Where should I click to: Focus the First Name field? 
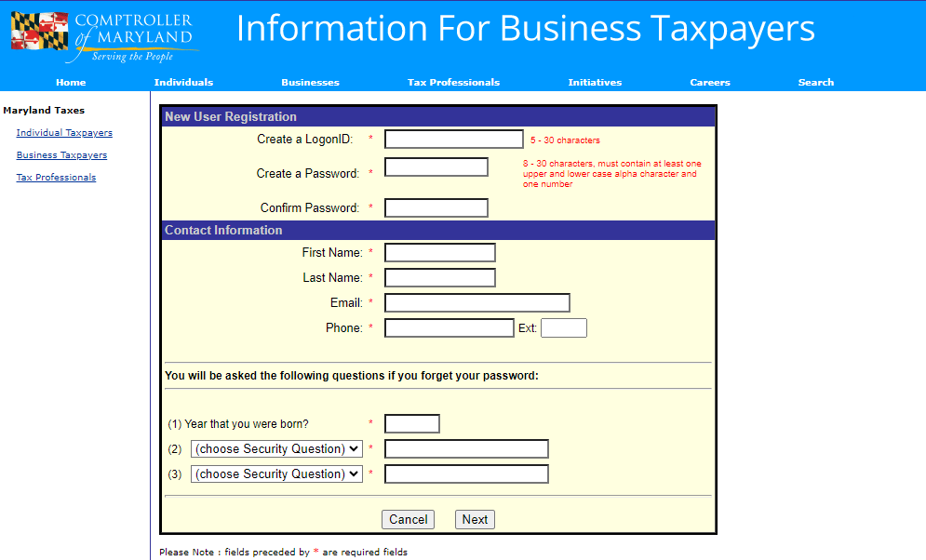click(x=440, y=253)
